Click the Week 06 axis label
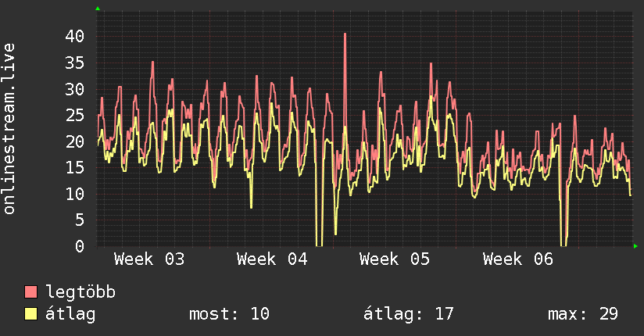Viewport: 644px width, 336px height. [x=518, y=259]
